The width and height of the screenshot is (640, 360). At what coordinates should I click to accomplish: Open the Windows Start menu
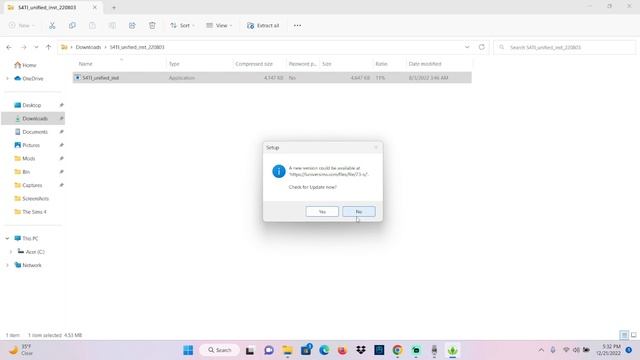pos(188,350)
